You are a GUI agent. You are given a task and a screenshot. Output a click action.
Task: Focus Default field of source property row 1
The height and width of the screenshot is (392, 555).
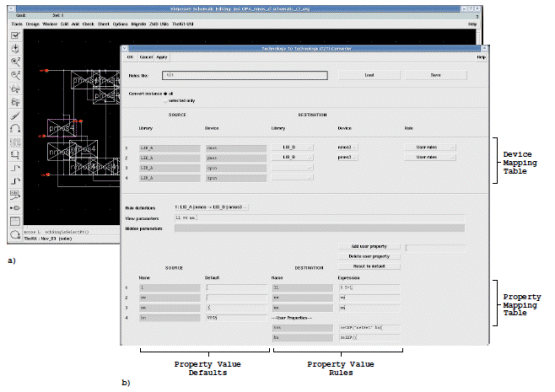[236, 288]
